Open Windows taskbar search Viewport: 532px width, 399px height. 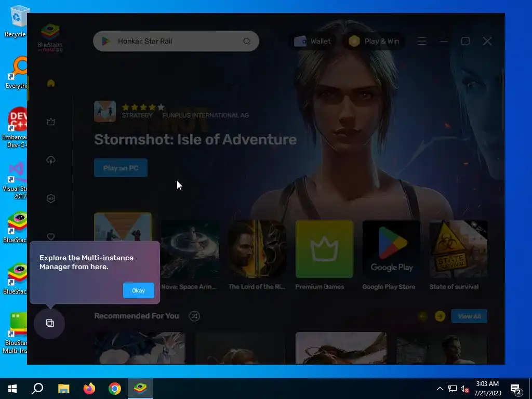37,389
